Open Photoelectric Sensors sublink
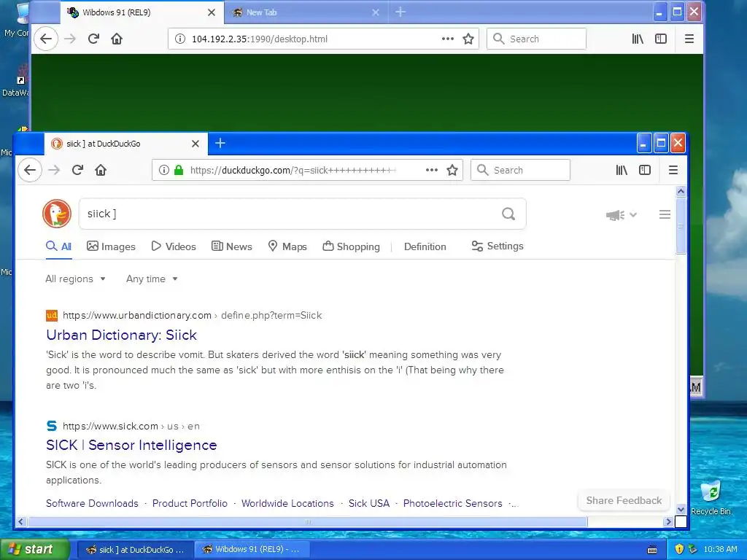 452,503
